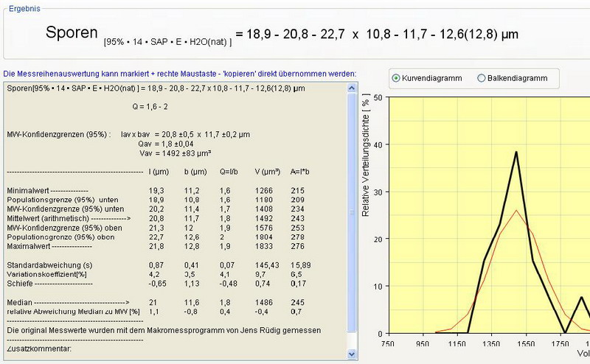Click the scrollbar up arrow
This screenshot has width=590, height=364.
pos(351,88)
